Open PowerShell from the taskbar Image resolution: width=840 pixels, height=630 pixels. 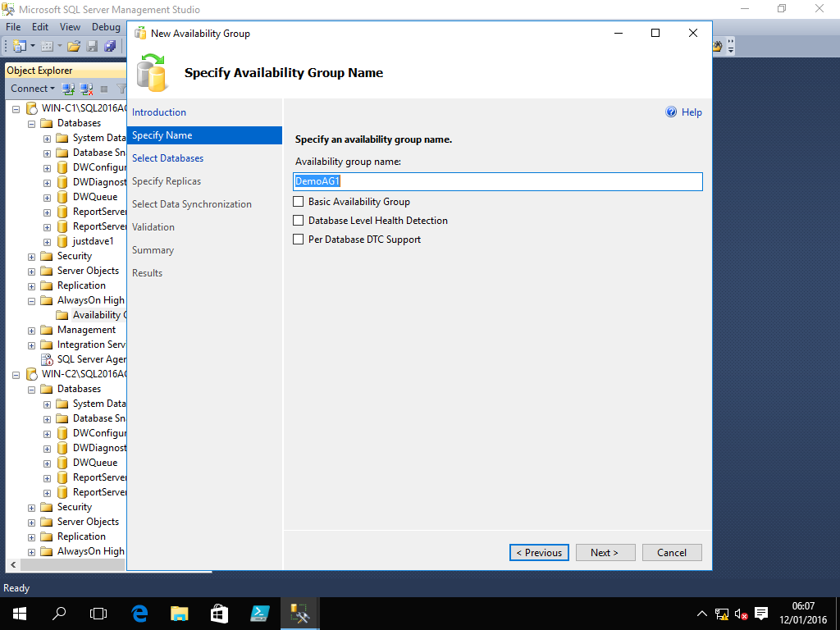pyautogui.click(x=259, y=613)
